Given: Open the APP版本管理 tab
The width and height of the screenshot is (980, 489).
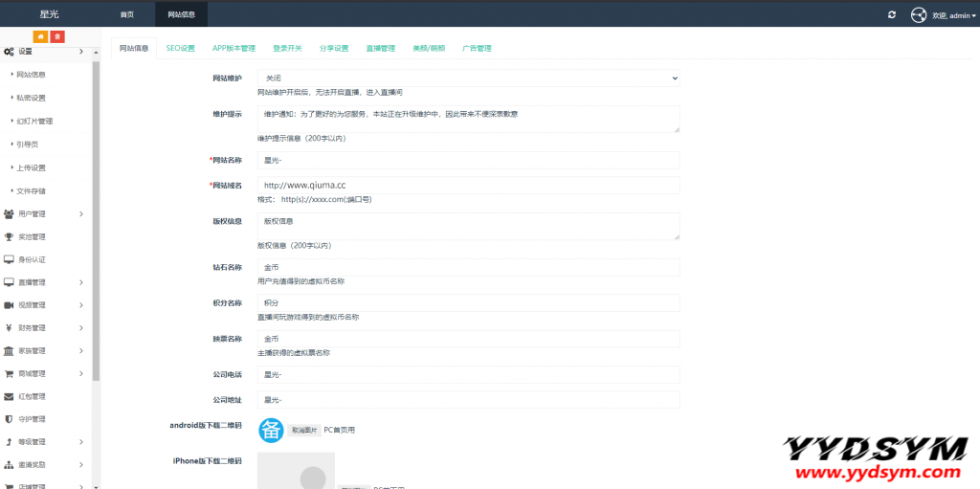Looking at the screenshot, I should click(x=234, y=48).
